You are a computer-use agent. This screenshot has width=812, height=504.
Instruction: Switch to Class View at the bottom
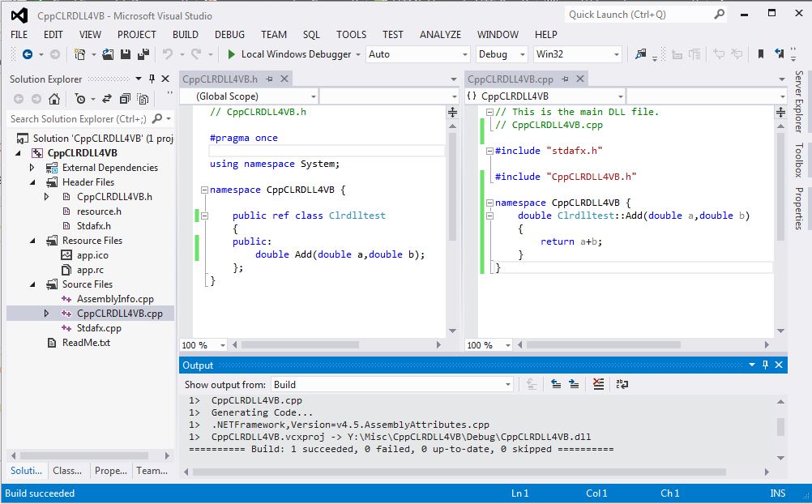click(x=67, y=471)
